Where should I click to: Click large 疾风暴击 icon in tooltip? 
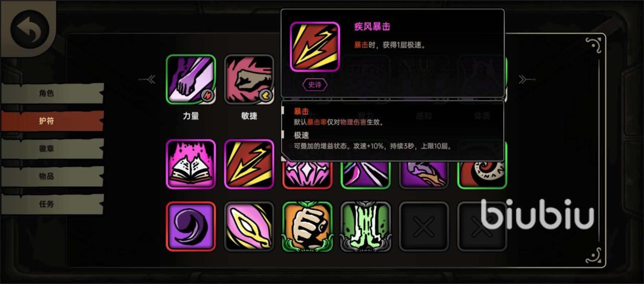[x=315, y=47]
